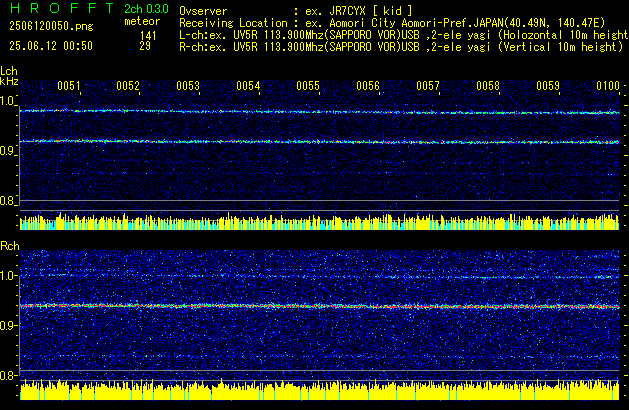
Task: Click the R-ch receiver description line
Action: 401,47
